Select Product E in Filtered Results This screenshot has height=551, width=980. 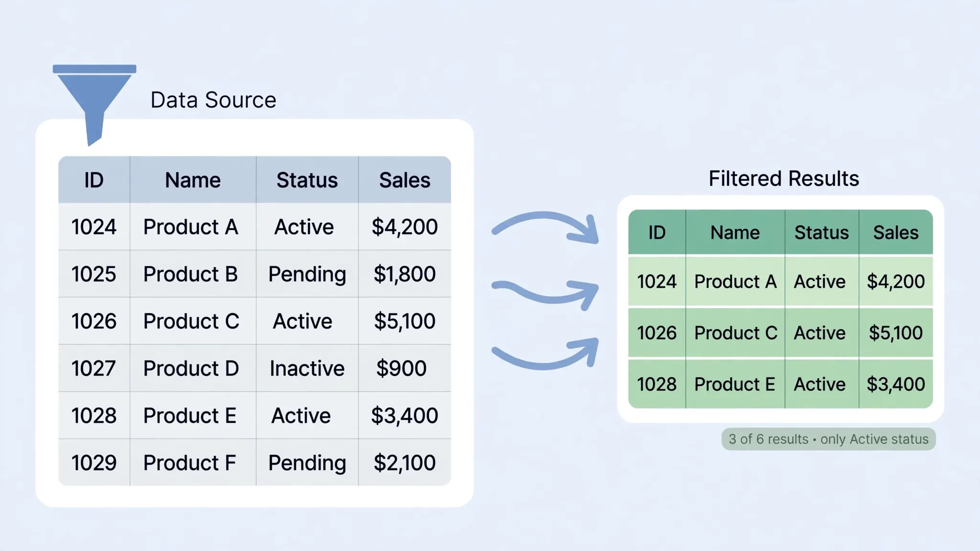(735, 384)
